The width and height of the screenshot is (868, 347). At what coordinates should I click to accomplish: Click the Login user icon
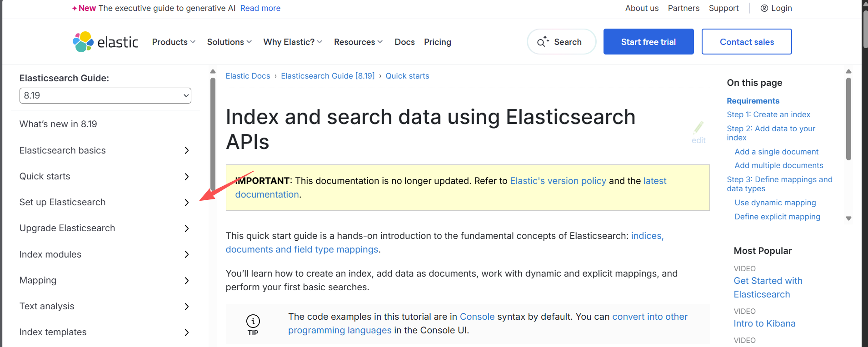[764, 8]
